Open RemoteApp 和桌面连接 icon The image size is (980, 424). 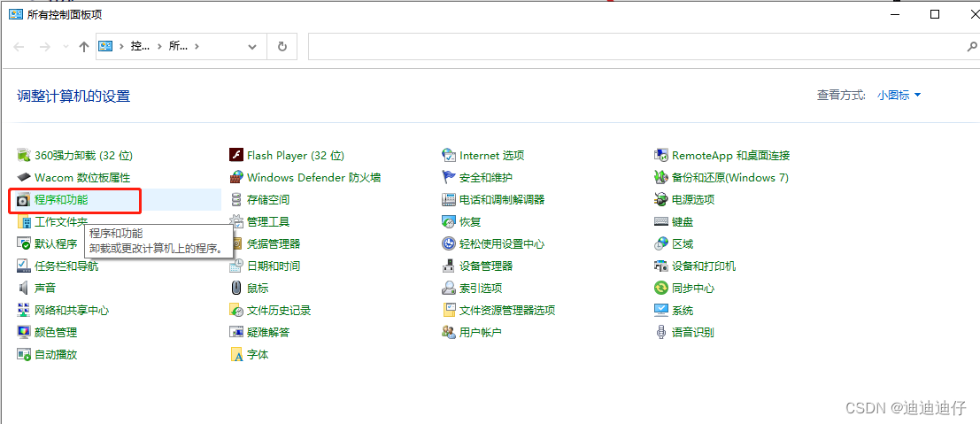(x=661, y=155)
